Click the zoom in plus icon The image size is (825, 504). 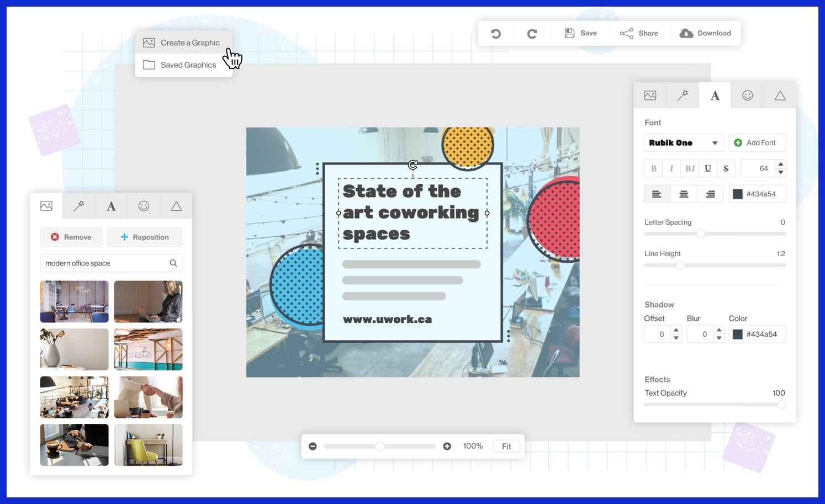click(447, 446)
